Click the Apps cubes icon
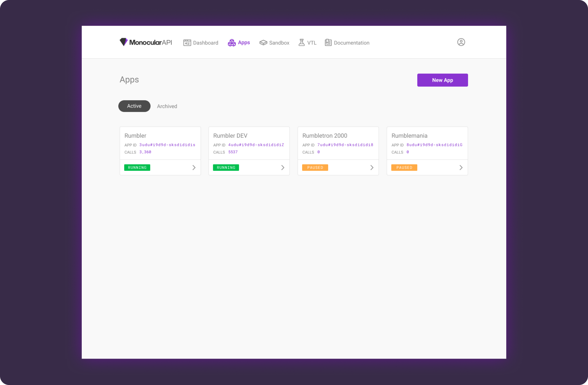The image size is (588, 385). tap(232, 43)
